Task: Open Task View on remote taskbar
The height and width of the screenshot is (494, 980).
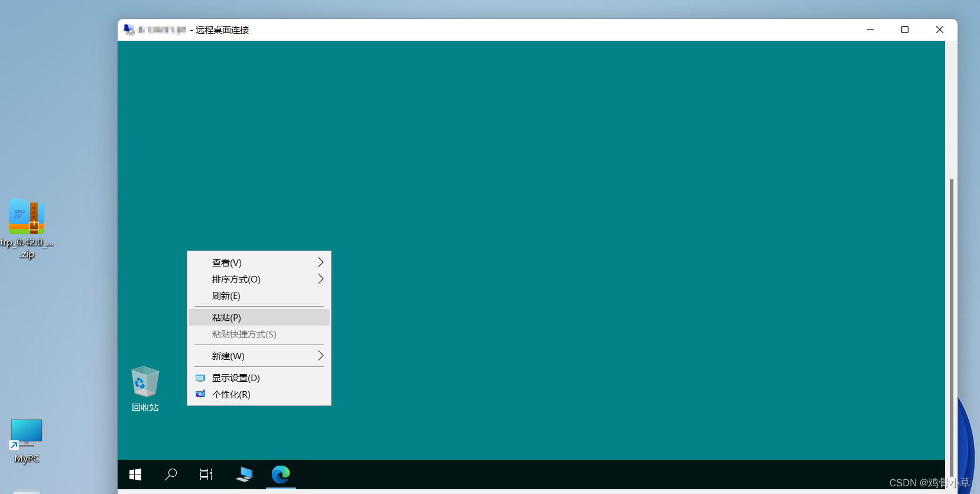Action: click(x=206, y=474)
